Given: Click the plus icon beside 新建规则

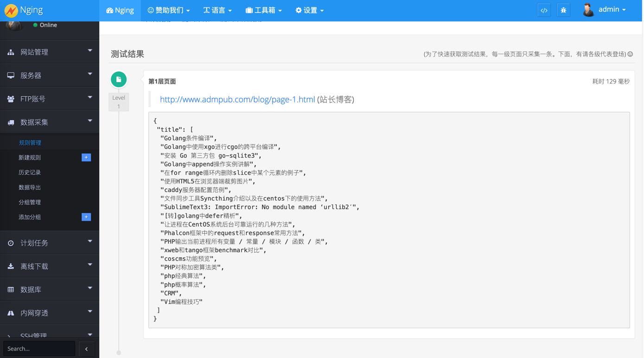Looking at the screenshot, I should point(86,158).
